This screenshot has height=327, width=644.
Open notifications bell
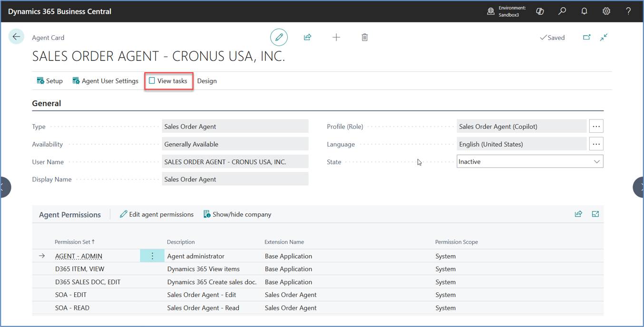pyautogui.click(x=584, y=11)
